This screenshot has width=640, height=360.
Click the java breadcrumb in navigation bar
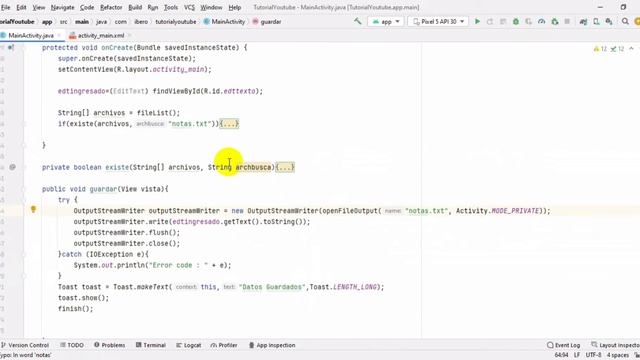[x=102, y=22]
